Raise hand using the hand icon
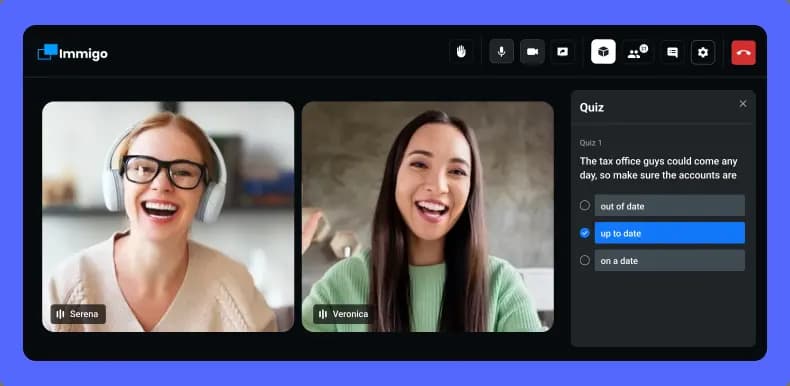Image resolution: width=790 pixels, height=386 pixels. pos(461,52)
